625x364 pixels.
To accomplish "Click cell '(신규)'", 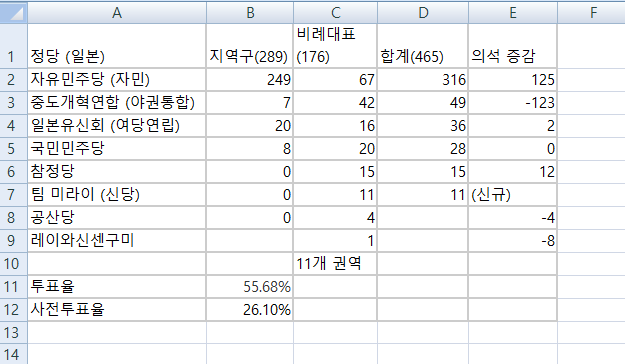I will (x=513, y=195).
